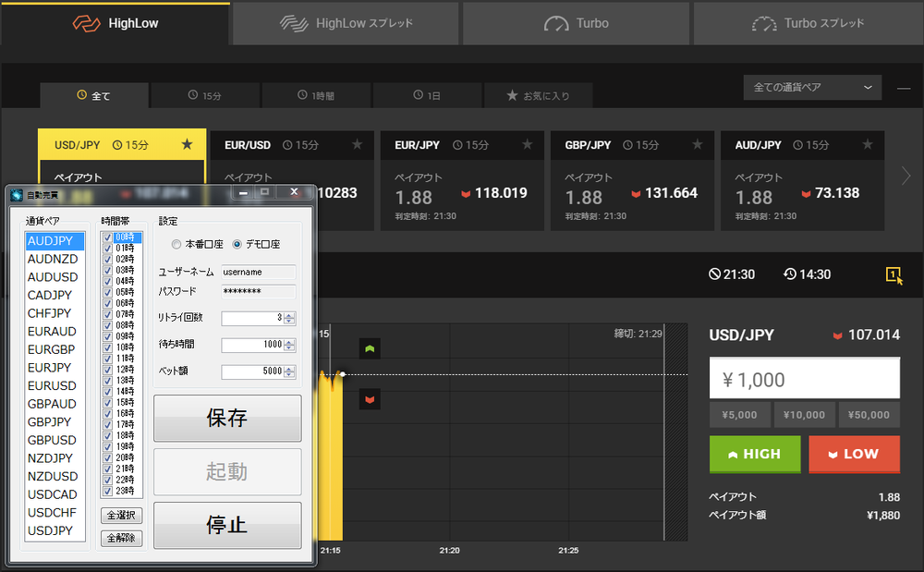Select CADJPY in currency pair list
The height and width of the screenshot is (572, 924).
(x=55, y=295)
